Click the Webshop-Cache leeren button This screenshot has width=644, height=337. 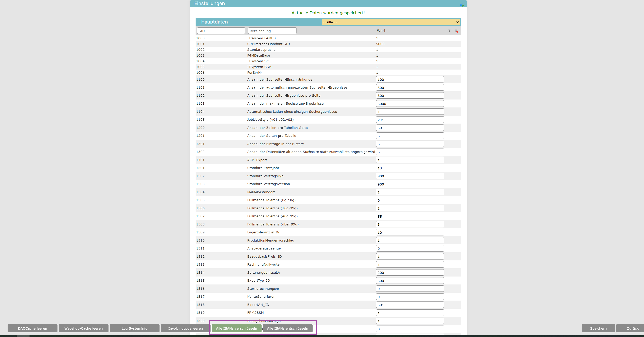click(84, 328)
